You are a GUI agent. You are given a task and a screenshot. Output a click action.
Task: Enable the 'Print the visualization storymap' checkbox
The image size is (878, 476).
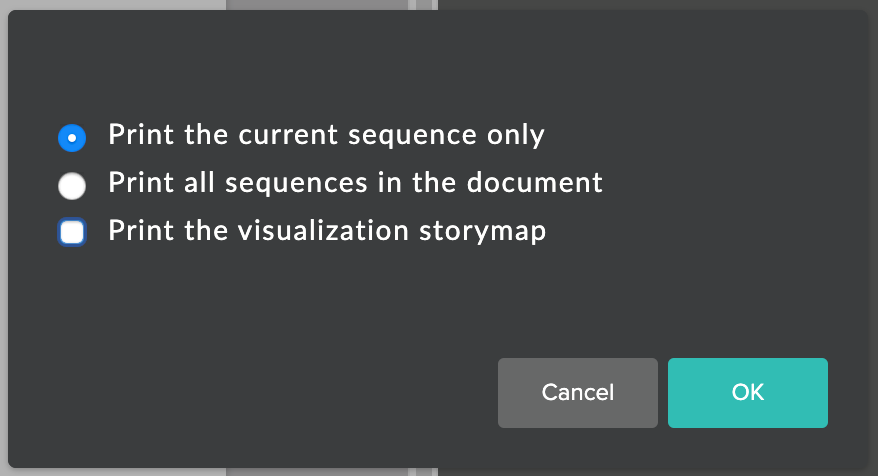(x=72, y=232)
